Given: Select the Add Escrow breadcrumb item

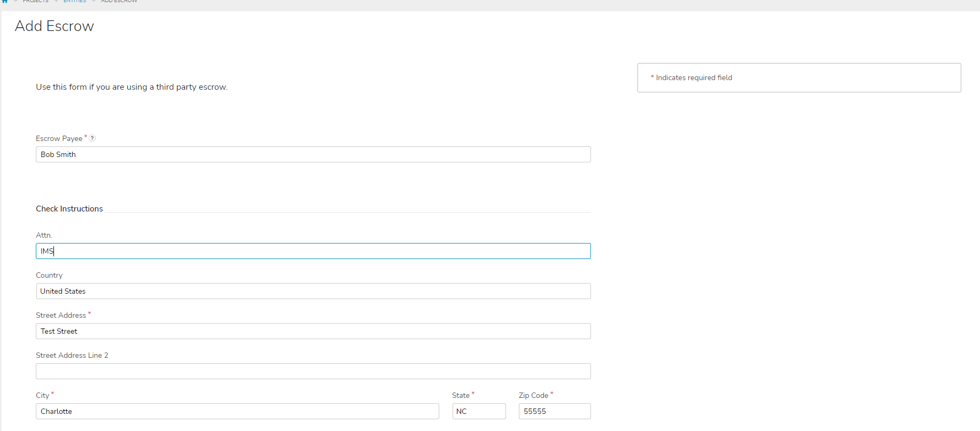Looking at the screenshot, I should pos(119,2).
